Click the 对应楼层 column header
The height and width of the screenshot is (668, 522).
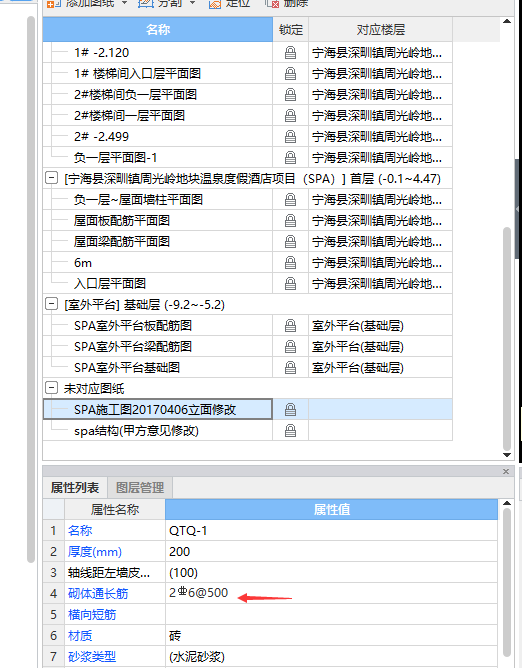(x=381, y=30)
